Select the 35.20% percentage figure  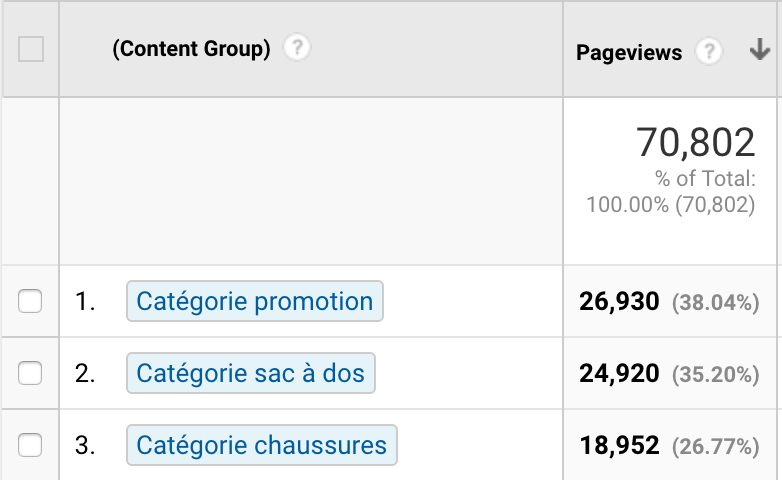coord(716,374)
